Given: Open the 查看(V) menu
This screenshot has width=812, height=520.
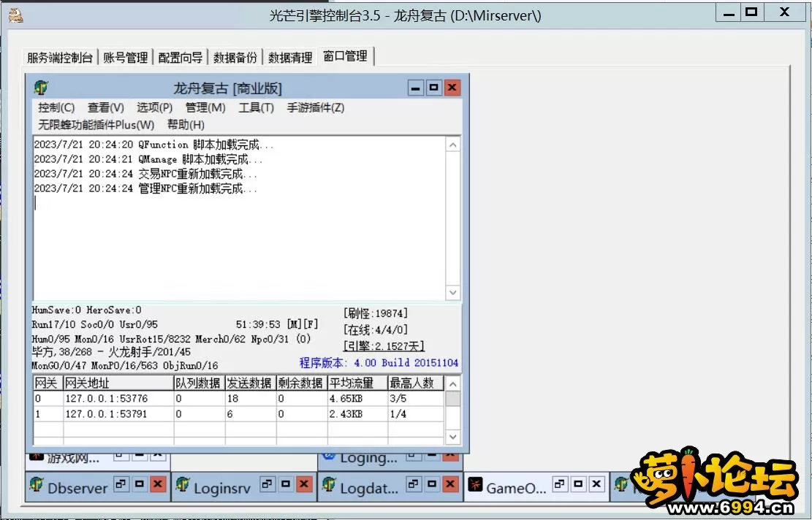Looking at the screenshot, I should (106, 107).
